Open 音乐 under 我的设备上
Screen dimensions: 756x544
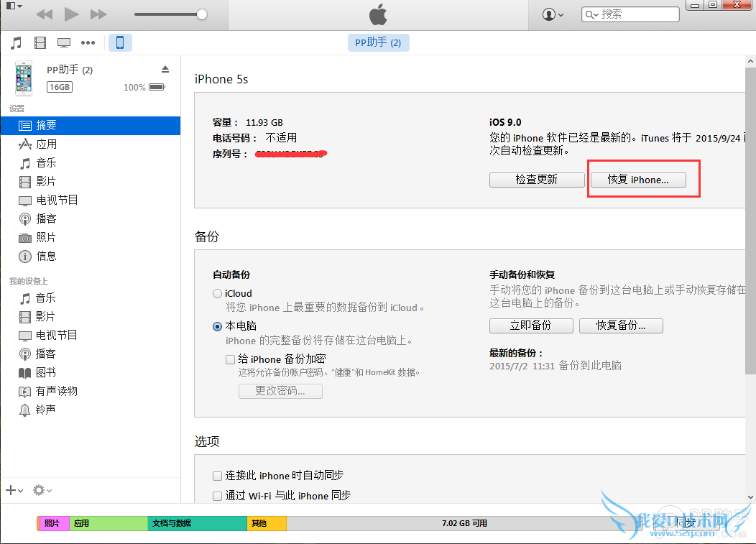[x=91, y=298]
